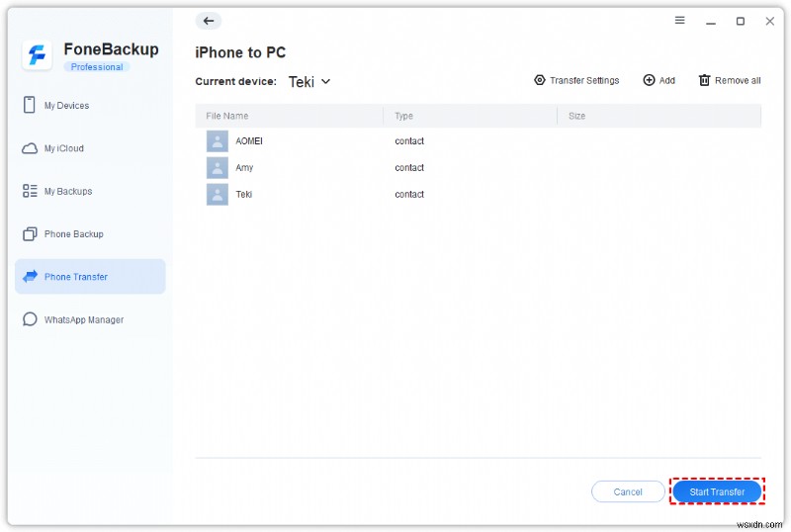
Task: Select the AOMEI contact avatar
Action: (x=218, y=141)
